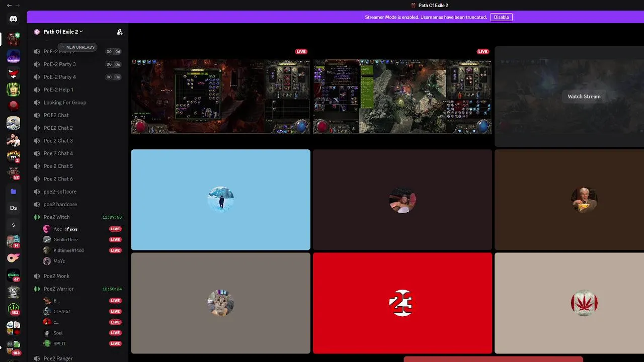Open the Ds server in the sidebar
Image resolution: width=644 pixels, height=362 pixels.
pyautogui.click(x=14, y=208)
